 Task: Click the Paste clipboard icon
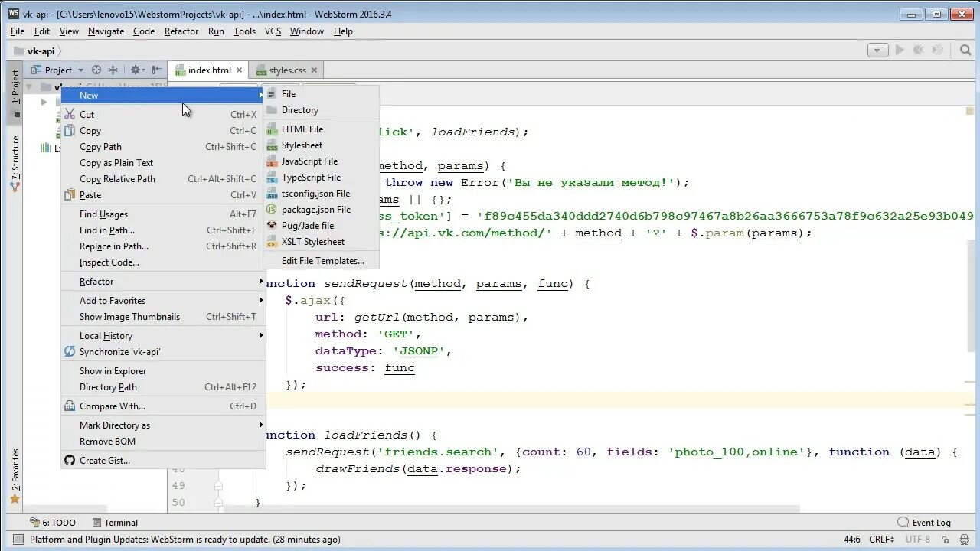(70, 194)
